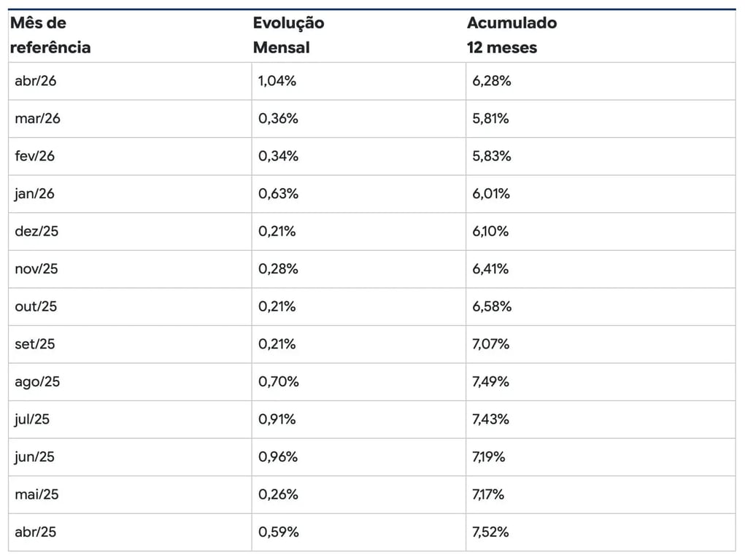
Task: Select the 5,83% accumulated cell
Action: [492, 156]
